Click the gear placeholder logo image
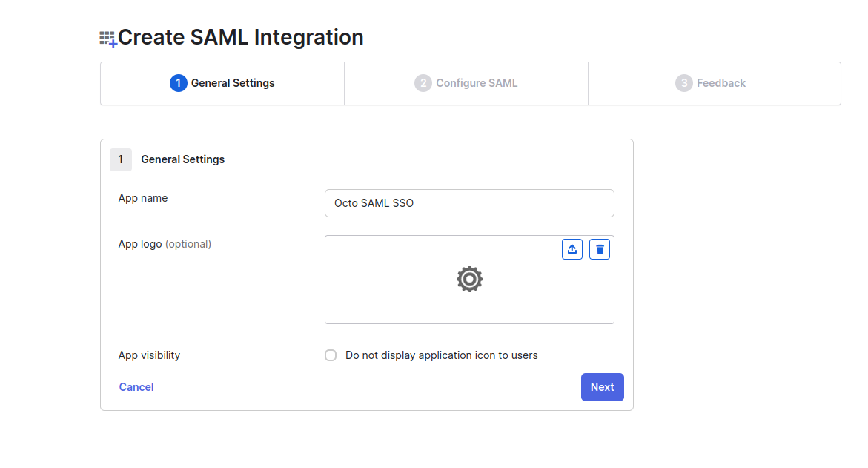868x468 pixels. (x=469, y=280)
